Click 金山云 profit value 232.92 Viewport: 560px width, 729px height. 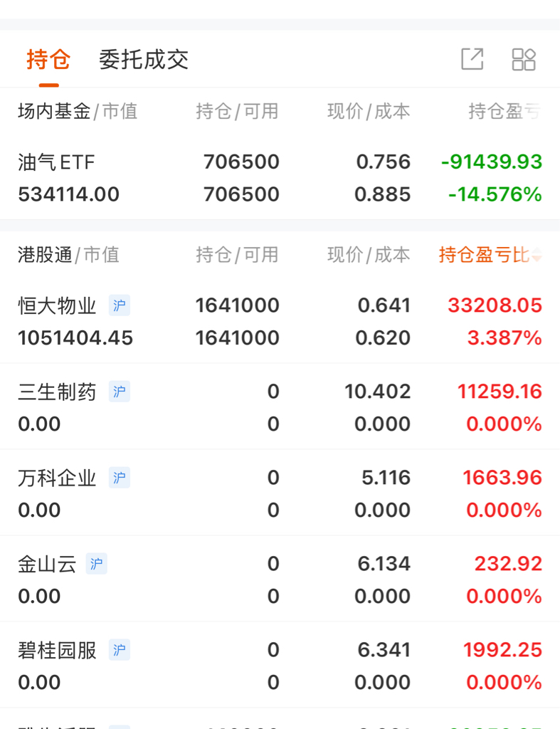pyautogui.click(x=509, y=564)
